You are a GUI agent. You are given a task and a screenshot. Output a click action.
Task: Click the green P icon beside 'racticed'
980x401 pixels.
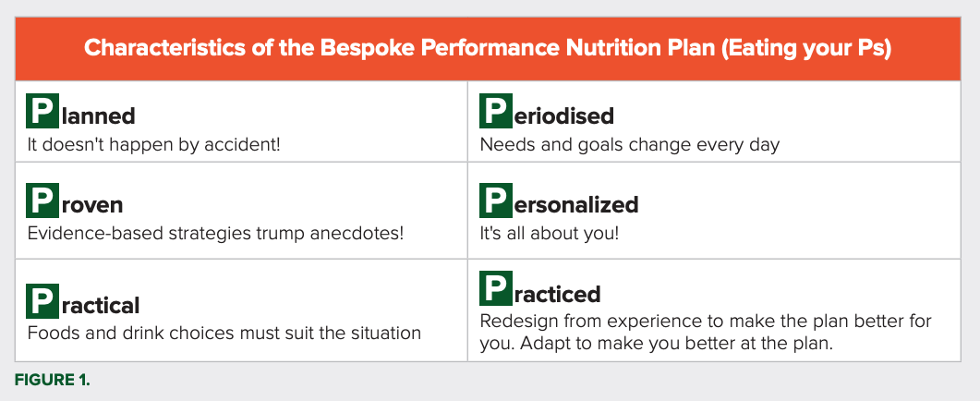click(496, 288)
